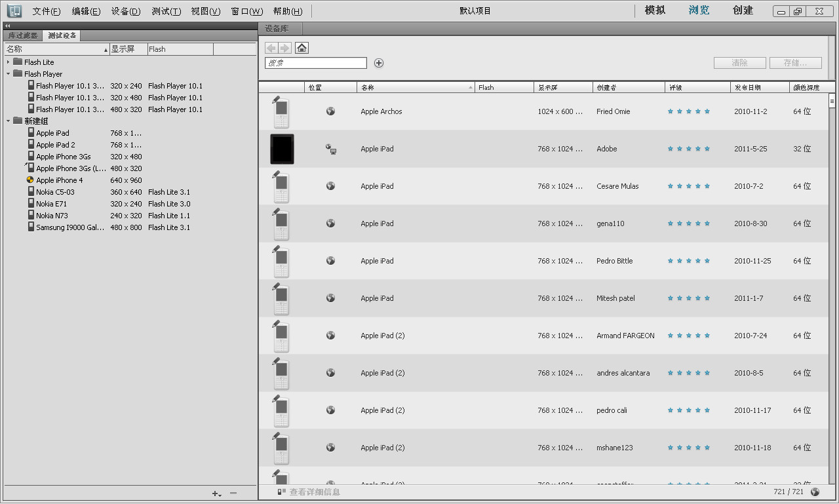Select Apple iPhone 3Gs 320 x 480 entry

[130, 157]
